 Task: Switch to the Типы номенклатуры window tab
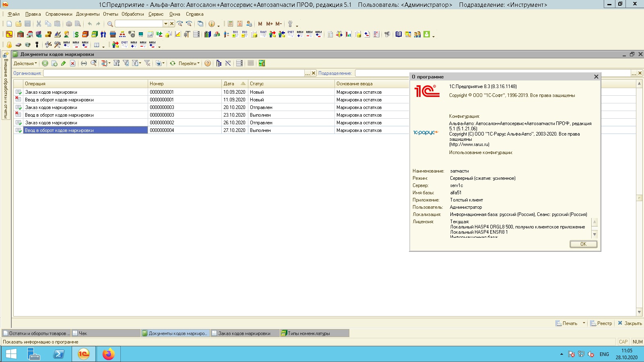[x=314, y=333]
